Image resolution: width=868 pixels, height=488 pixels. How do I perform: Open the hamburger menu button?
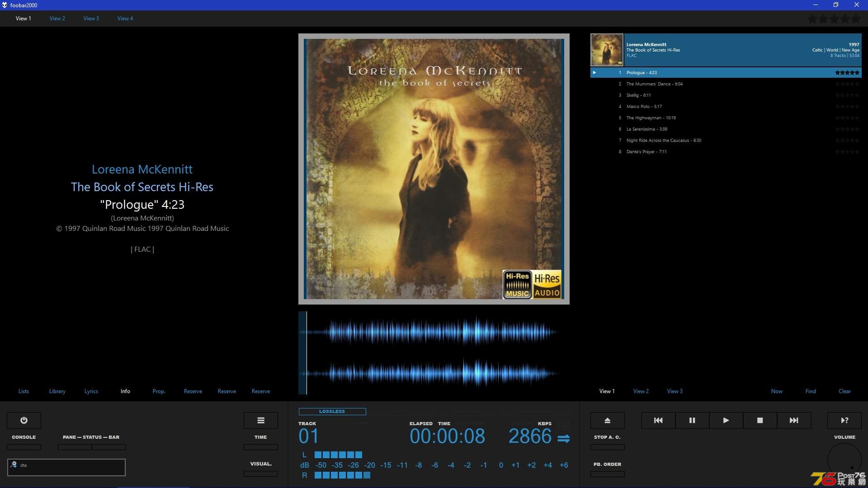261,420
